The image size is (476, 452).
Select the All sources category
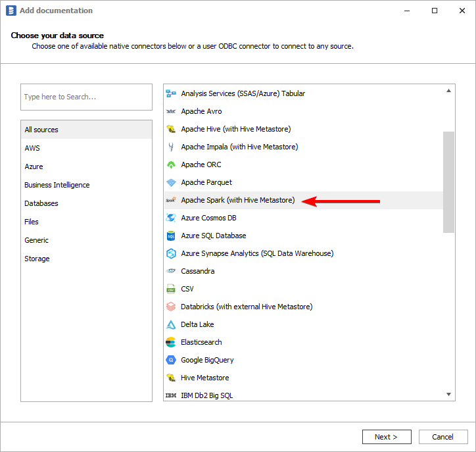pyautogui.click(x=86, y=130)
